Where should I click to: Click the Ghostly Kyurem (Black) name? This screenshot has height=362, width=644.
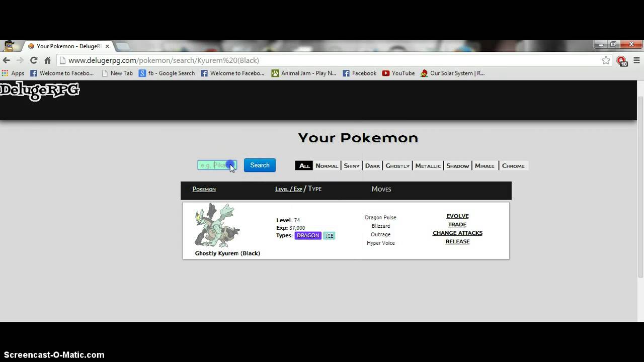tap(227, 253)
